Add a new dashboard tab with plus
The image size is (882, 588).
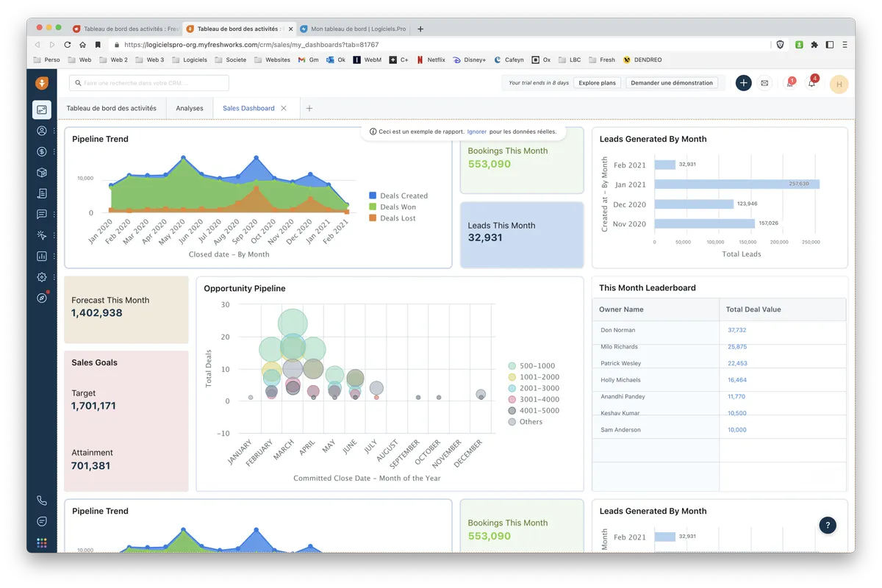pos(309,108)
